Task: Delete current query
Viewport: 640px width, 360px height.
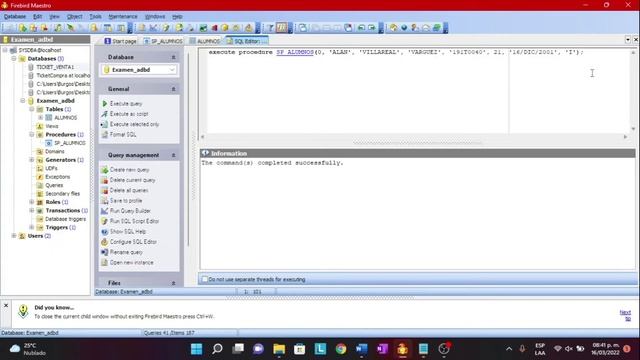Action: (132, 180)
